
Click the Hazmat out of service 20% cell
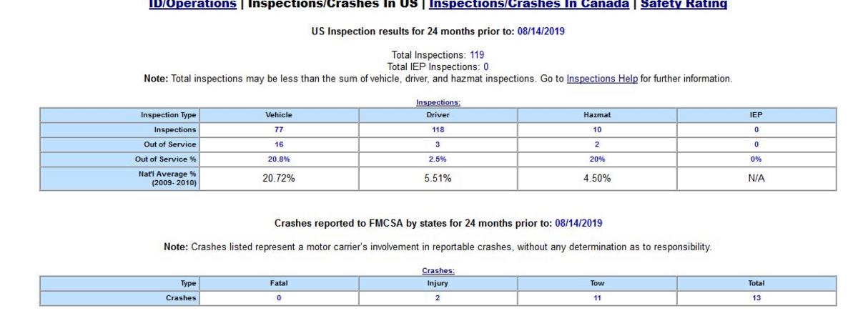coord(597,159)
